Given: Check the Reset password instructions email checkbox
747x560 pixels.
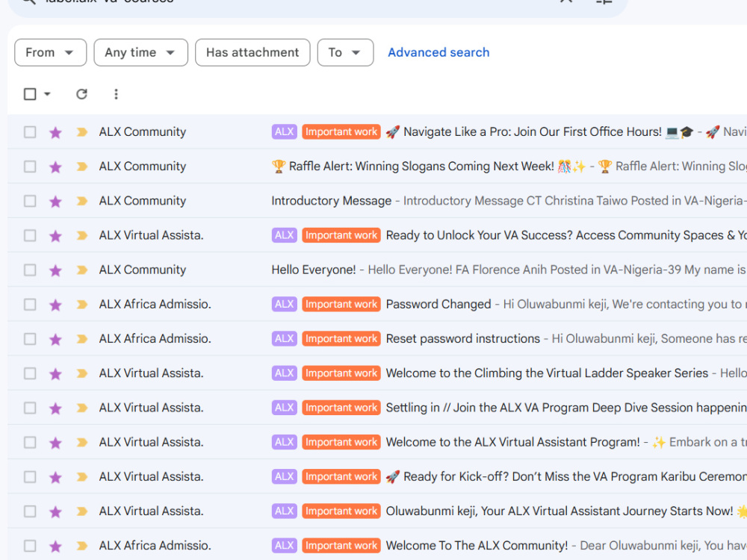Looking at the screenshot, I should click(30, 339).
